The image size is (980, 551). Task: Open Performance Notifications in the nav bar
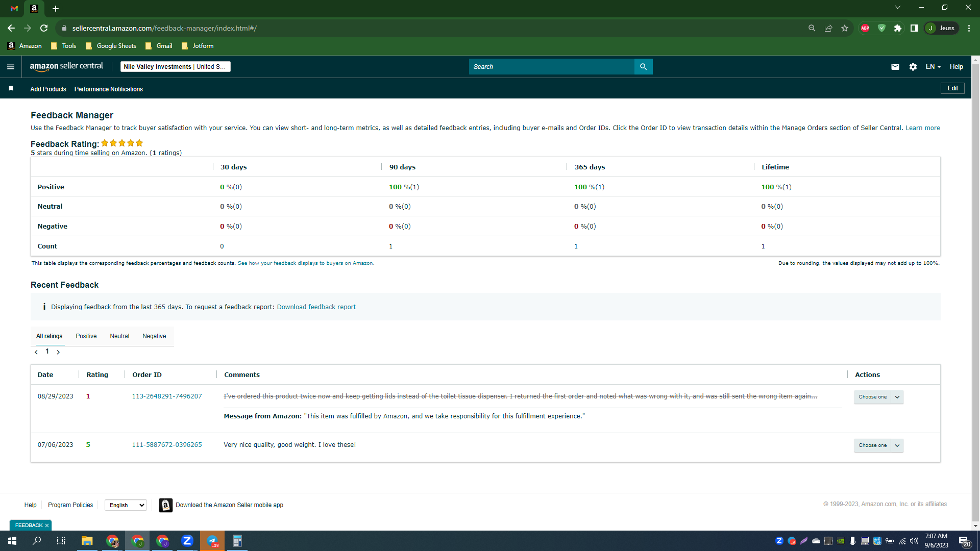[x=109, y=89]
